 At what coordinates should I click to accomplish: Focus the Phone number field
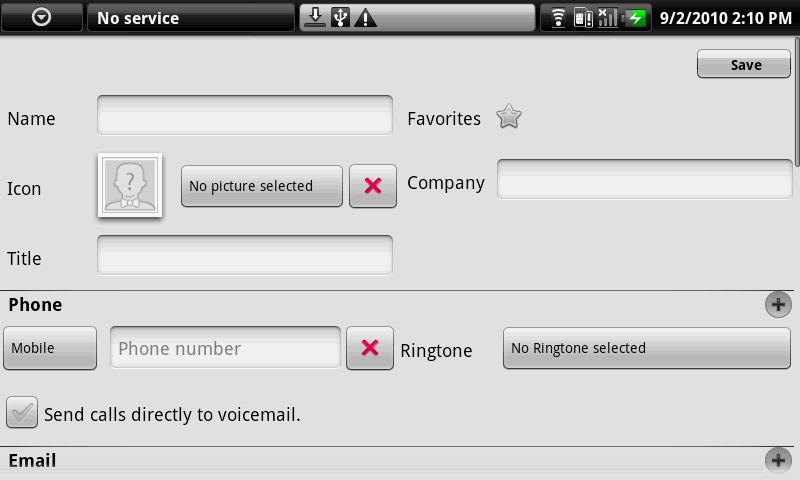[x=225, y=348]
